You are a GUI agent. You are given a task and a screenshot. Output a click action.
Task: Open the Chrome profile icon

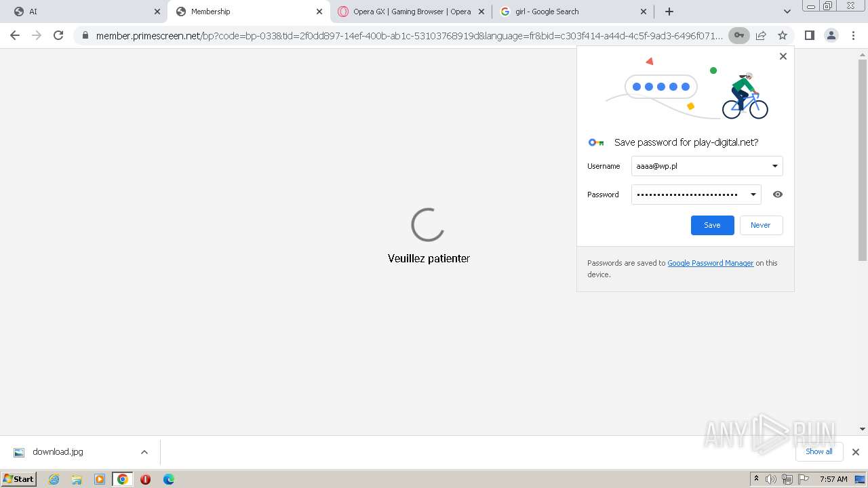[x=831, y=35]
